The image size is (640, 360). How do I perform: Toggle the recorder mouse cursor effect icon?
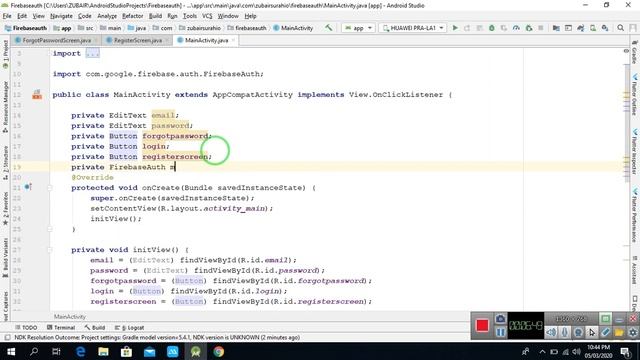(x=591, y=332)
